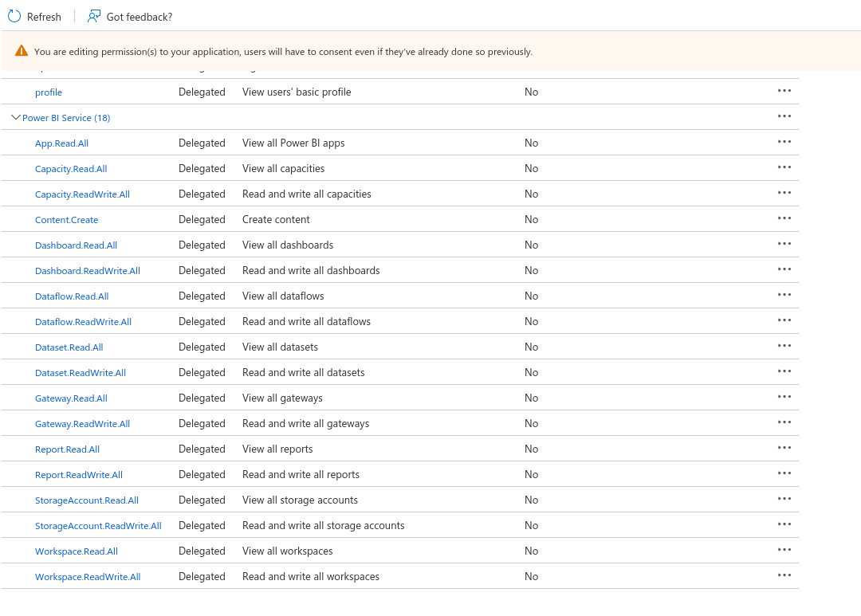Click the warning triangle icon in the banner

(x=22, y=51)
